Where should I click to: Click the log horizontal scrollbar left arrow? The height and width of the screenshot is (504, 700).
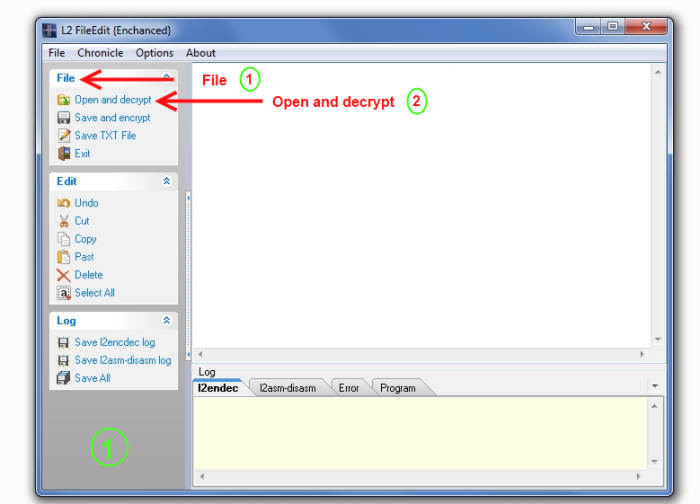[202, 476]
